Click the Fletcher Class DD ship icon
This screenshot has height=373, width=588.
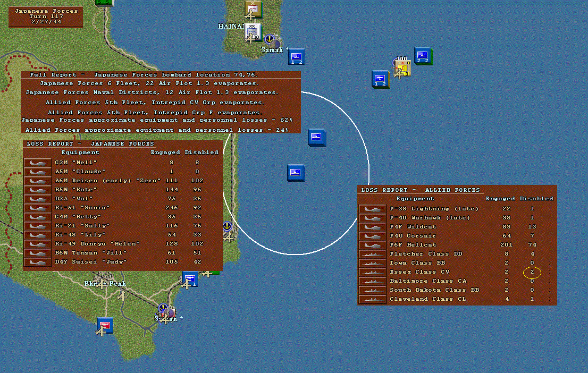point(372,254)
